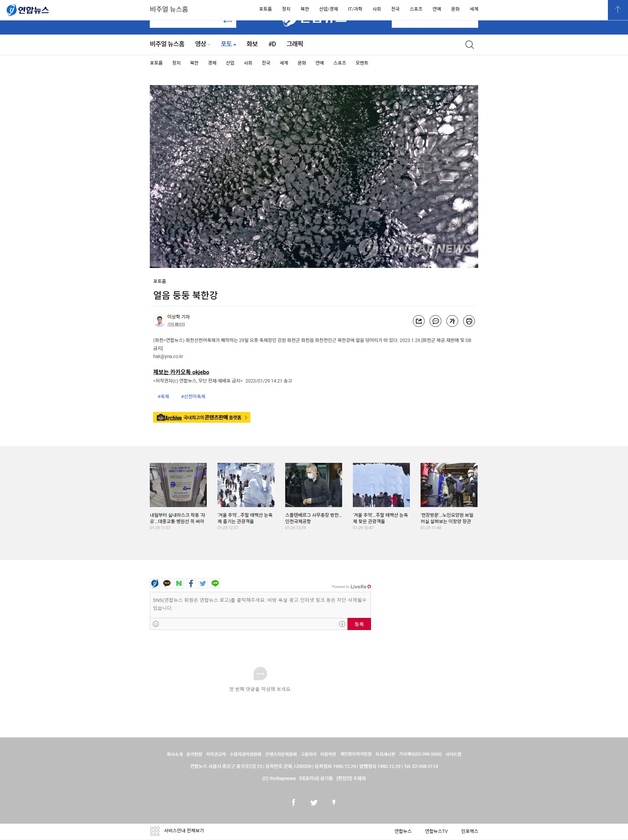Open the 화보 tab
The height and width of the screenshot is (840, 628).
(252, 44)
